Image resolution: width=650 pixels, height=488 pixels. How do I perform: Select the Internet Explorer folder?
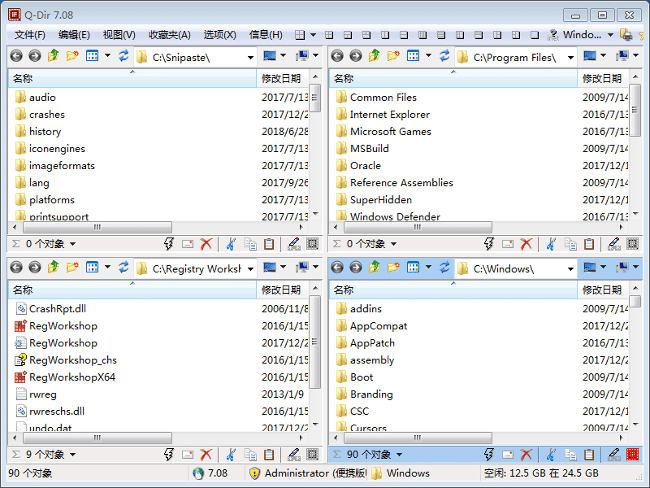(x=389, y=115)
